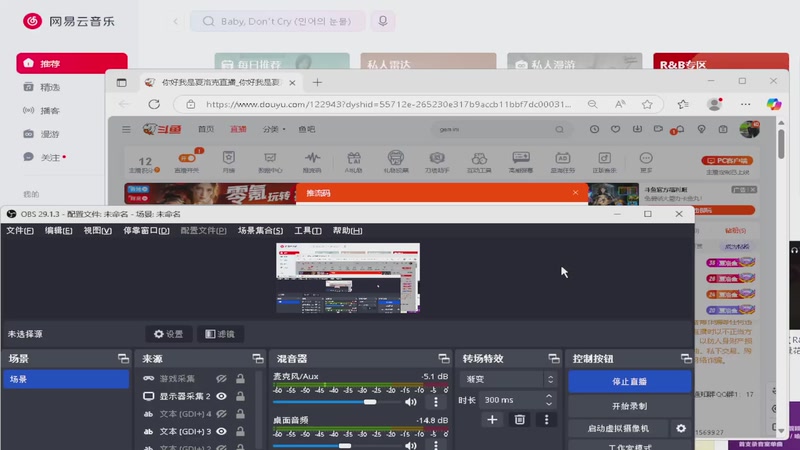Pop out the 场景 dock panel
Screen dimensions: 800x450
point(123,359)
